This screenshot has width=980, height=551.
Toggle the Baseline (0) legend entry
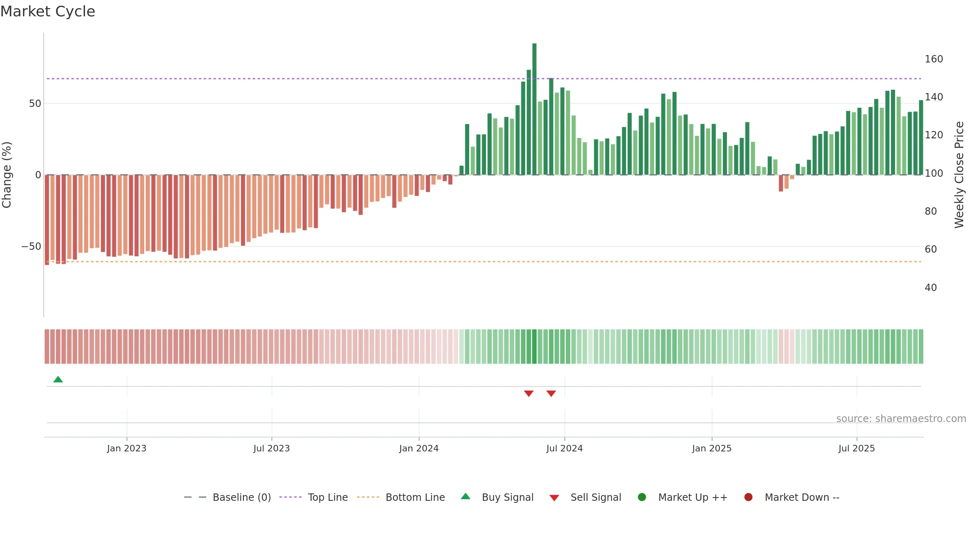pos(227,497)
